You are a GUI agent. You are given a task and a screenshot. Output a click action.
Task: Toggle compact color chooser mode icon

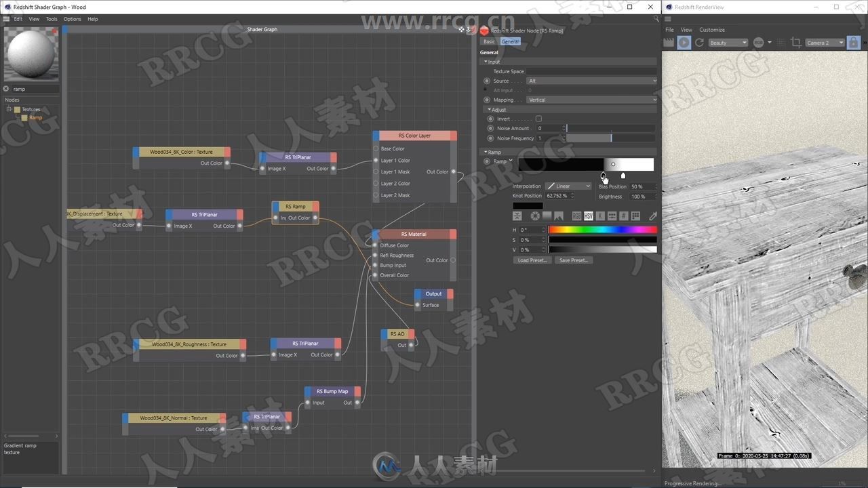click(x=517, y=216)
